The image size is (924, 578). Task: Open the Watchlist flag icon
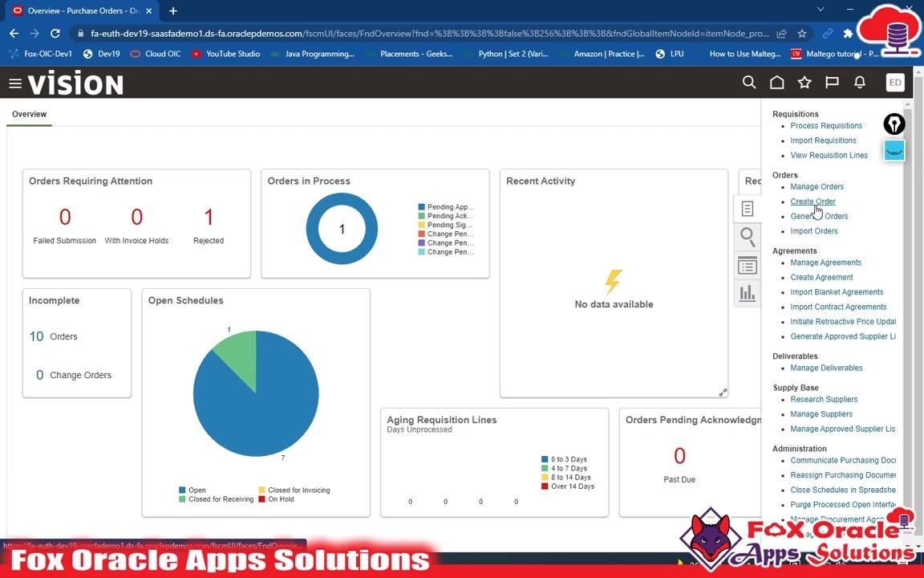[832, 83]
